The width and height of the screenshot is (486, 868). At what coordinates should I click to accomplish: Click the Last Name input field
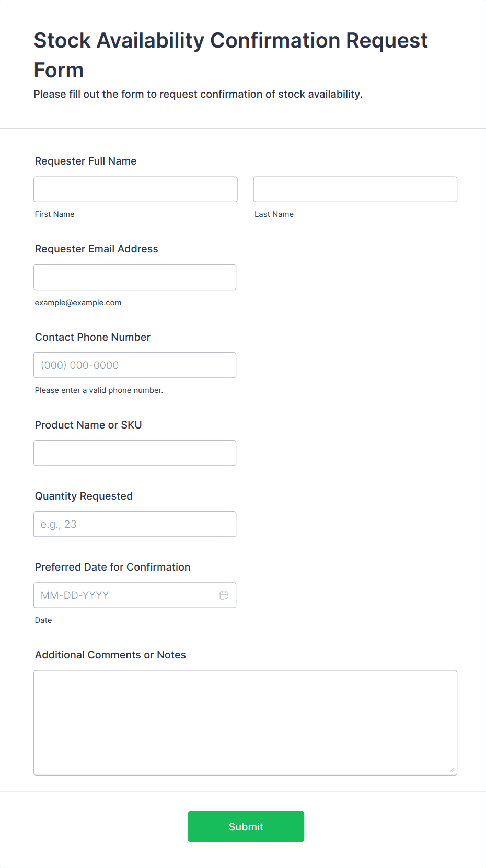coord(355,189)
